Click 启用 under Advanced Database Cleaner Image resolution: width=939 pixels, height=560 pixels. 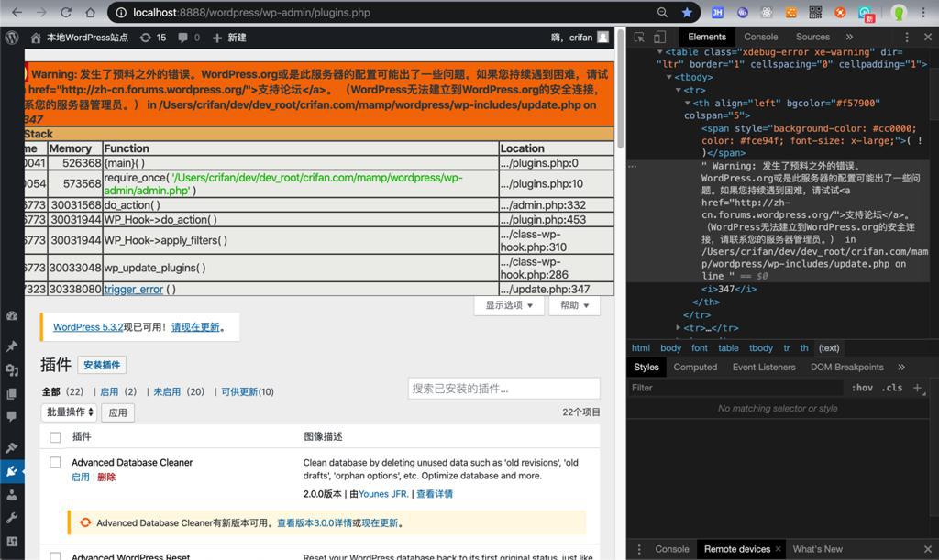point(81,477)
